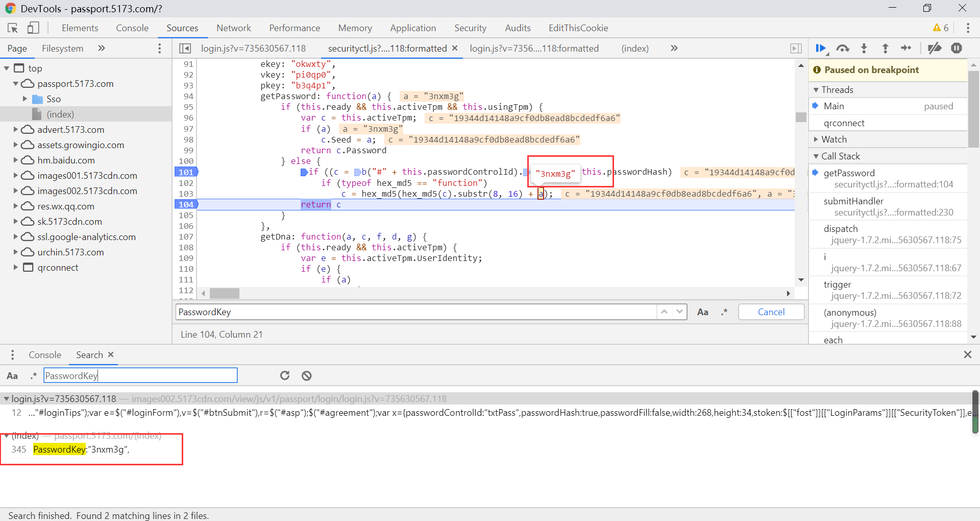Screen dimensions: 980x521
Task: Step into next function call
Action: point(864,48)
